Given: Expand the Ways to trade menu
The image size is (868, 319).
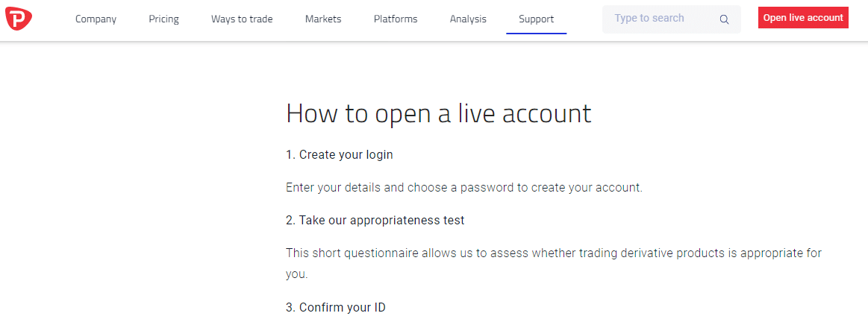Looking at the screenshot, I should [242, 19].
